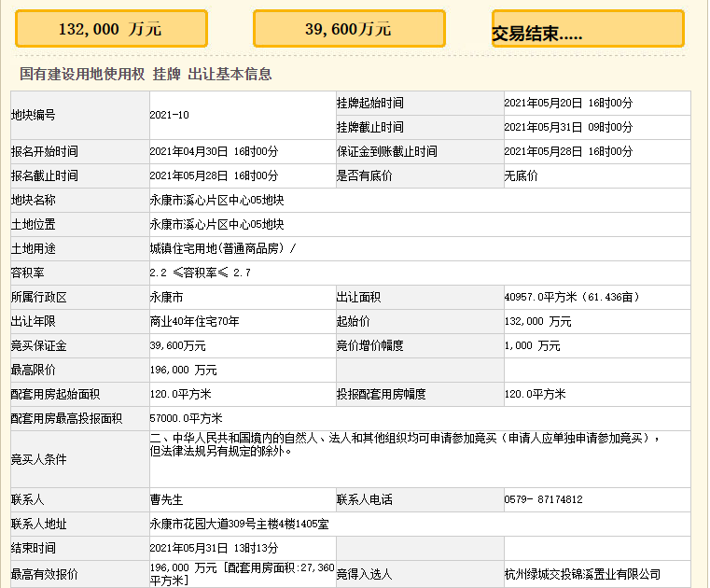This screenshot has height=588, width=710.
Task: Select the plot ratio value 2.2 ≤容积率≤ 2.7
Action: [200, 273]
